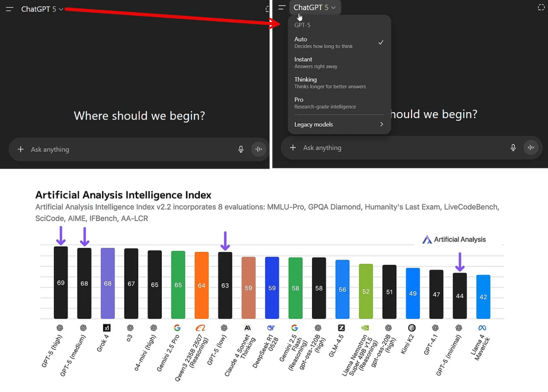The image size is (548, 392).
Task: Start voice mode in right chat panel
Action: [x=531, y=148]
